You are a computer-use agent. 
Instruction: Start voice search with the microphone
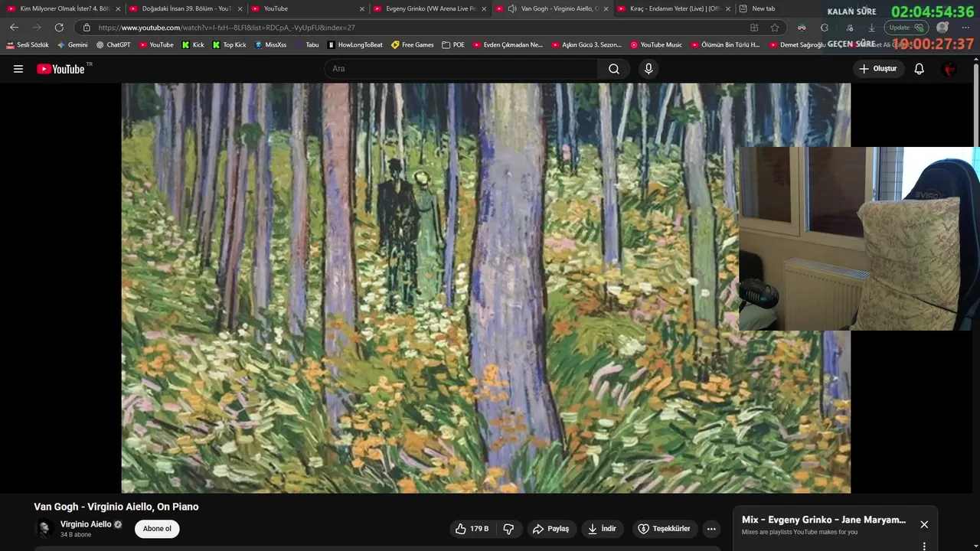click(648, 69)
